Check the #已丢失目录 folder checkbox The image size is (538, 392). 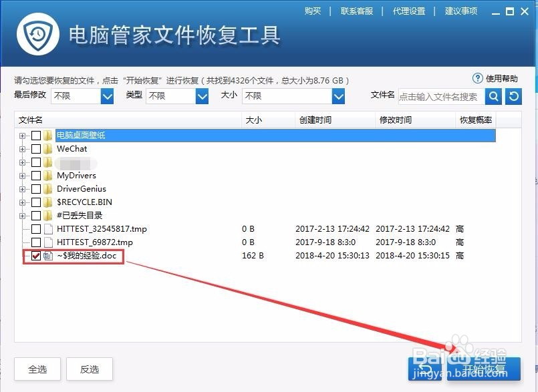tap(36, 216)
